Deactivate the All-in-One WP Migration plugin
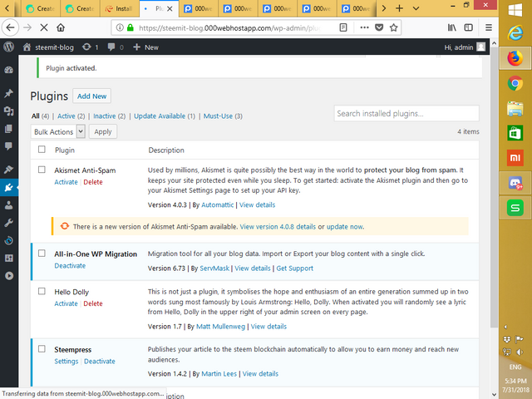Image resolution: width=532 pixels, height=399 pixels. point(70,266)
